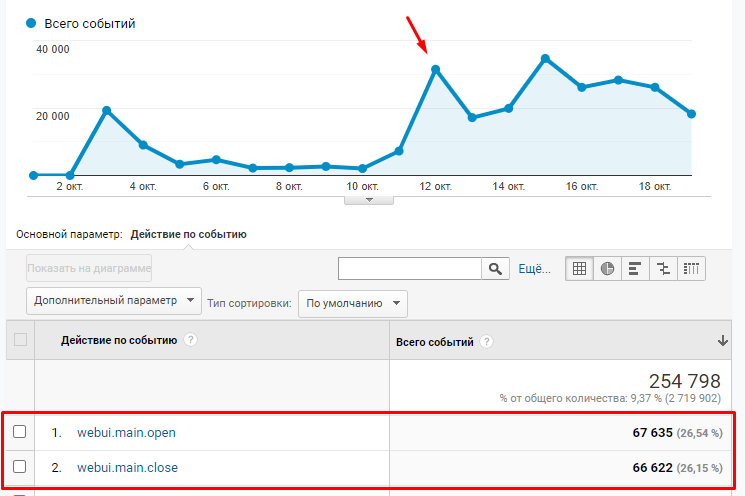The width and height of the screenshot is (745, 496).
Task: Open the По умолчанию sort type dropdown
Action: pyautogui.click(x=353, y=304)
